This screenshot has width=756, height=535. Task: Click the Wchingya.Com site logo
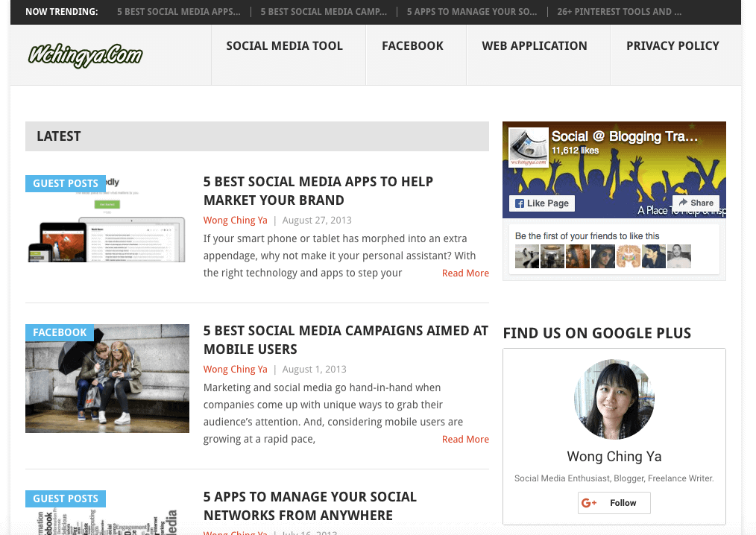[x=85, y=55]
